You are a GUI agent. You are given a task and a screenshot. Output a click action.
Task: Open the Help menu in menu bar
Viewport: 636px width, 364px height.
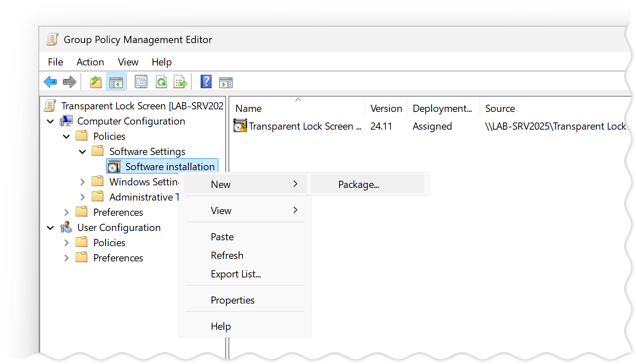[x=162, y=62]
